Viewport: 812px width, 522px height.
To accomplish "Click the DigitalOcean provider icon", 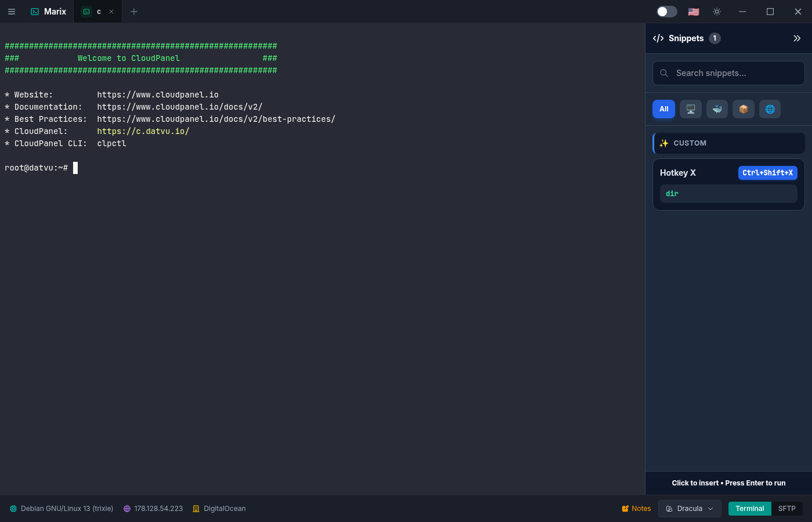I will point(197,509).
